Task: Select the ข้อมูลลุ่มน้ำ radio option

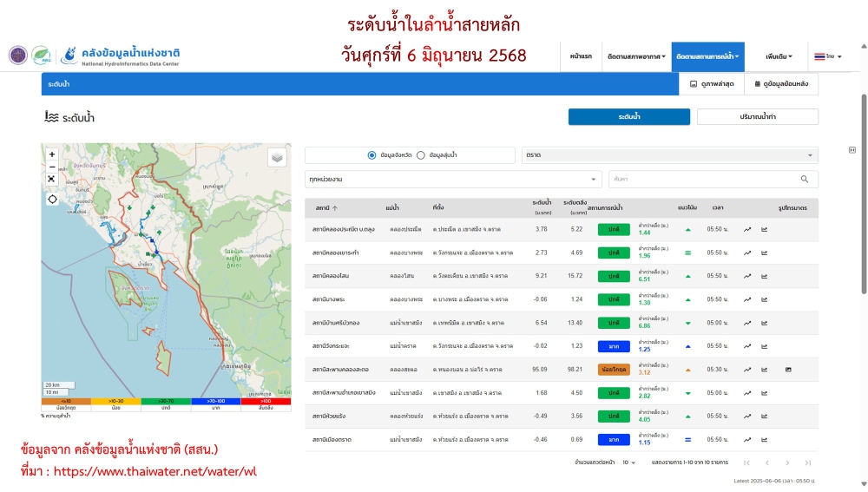Action: click(x=421, y=155)
